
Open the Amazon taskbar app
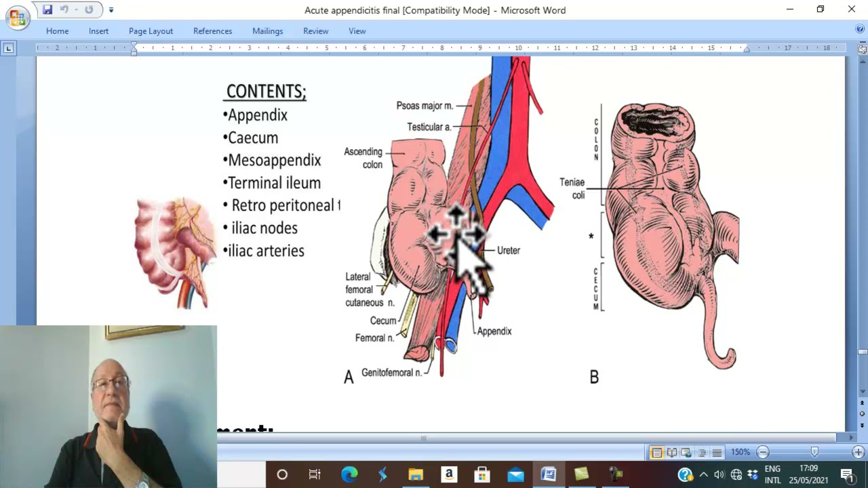pyautogui.click(x=449, y=474)
